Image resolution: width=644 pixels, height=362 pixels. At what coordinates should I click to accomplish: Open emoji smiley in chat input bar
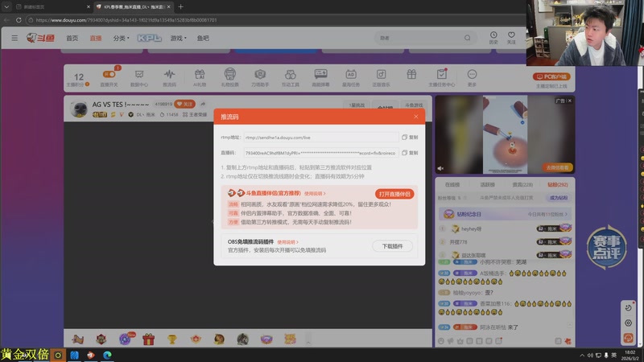coord(440,341)
